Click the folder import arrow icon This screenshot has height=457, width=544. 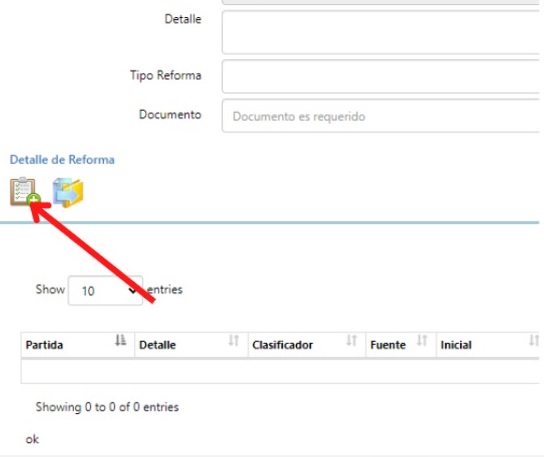click(x=68, y=193)
